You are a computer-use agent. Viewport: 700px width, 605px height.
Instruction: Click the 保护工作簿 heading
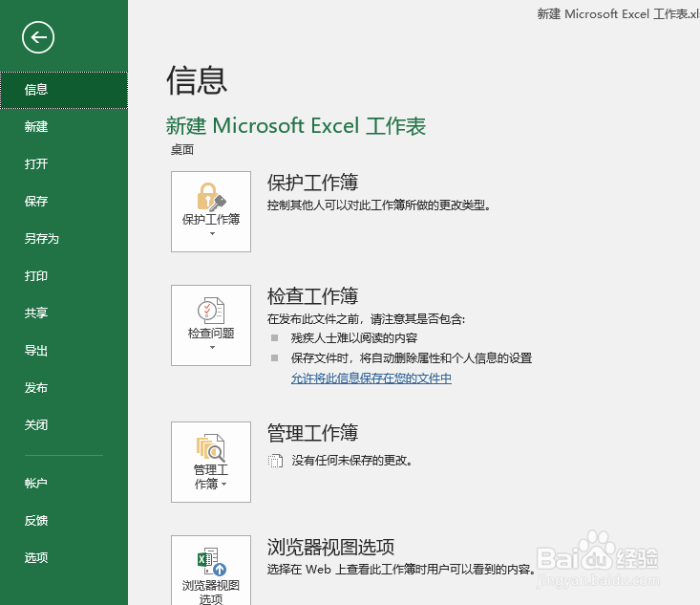pyautogui.click(x=312, y=183)
